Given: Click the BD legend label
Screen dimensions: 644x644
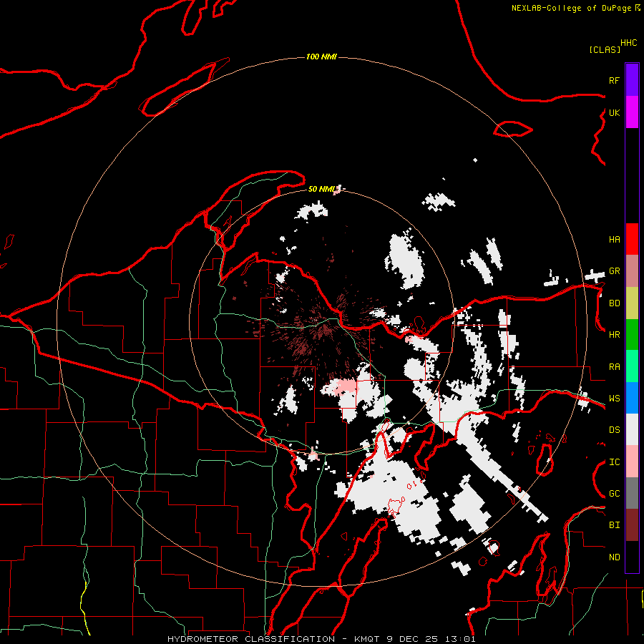Looking at the screenshot, I should (x=614, y=303).
